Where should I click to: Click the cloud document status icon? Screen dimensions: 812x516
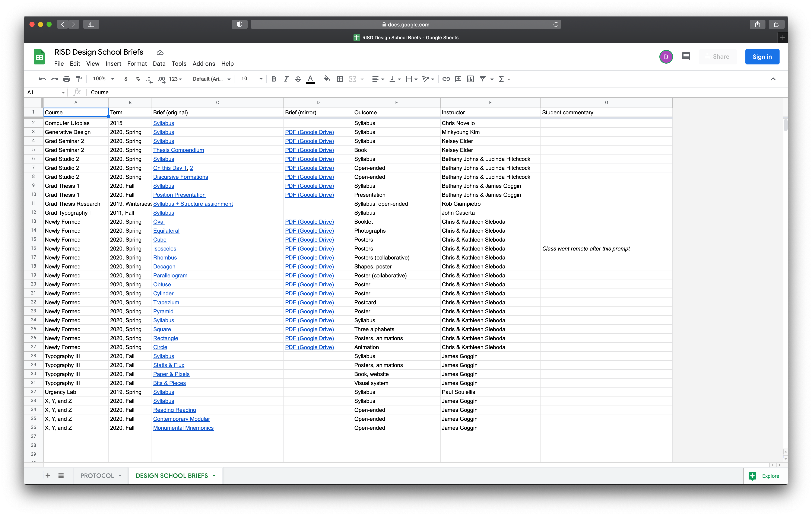click(160, 52)
